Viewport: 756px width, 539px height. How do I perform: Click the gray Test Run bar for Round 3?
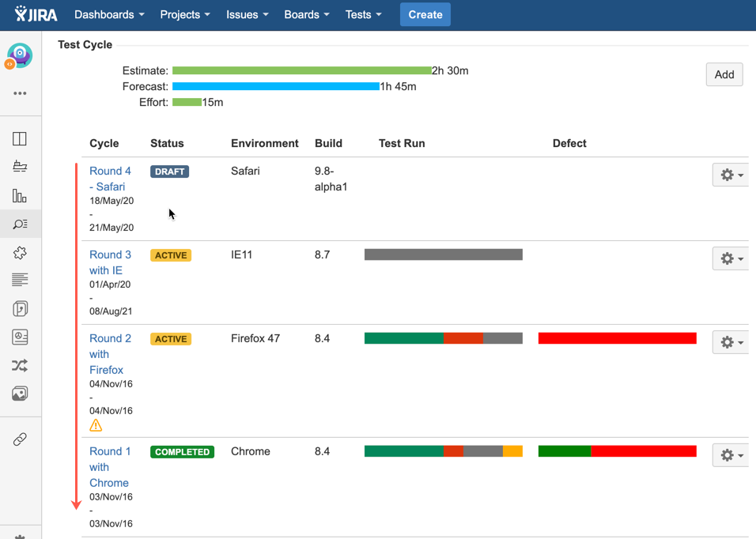click(x=443, y=254)
